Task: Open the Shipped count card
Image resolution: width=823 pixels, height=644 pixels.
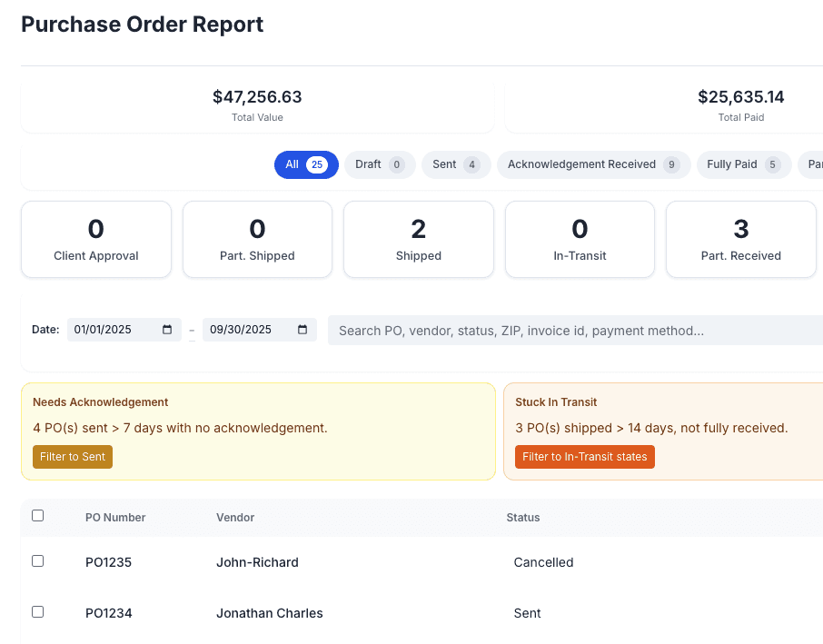Action: [x=419, y=239]
